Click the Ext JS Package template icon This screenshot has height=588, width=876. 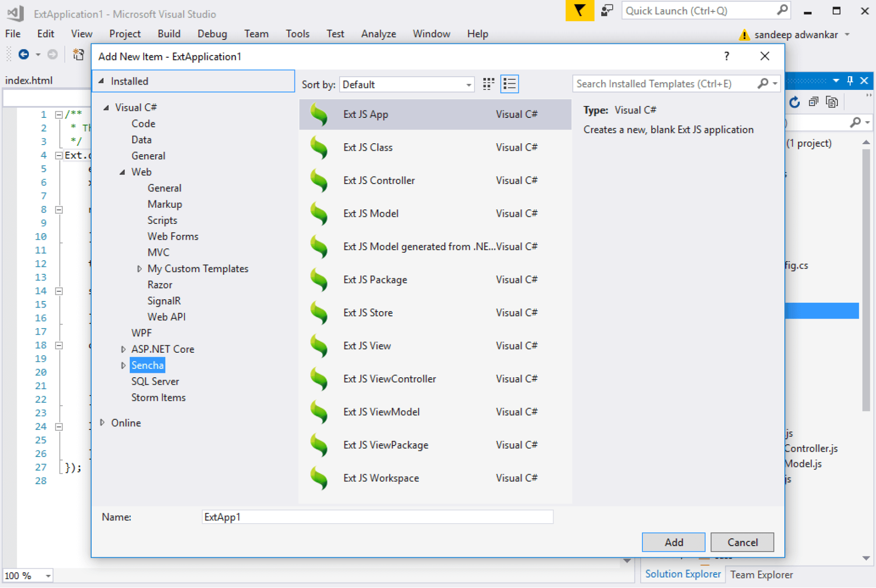point(319,280)
